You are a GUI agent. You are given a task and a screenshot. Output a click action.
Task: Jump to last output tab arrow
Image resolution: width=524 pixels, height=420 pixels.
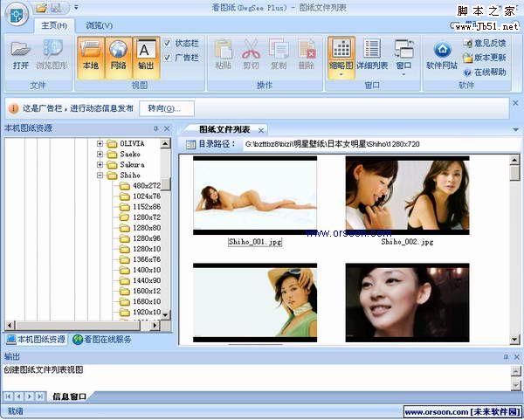(x=40, y=396)
